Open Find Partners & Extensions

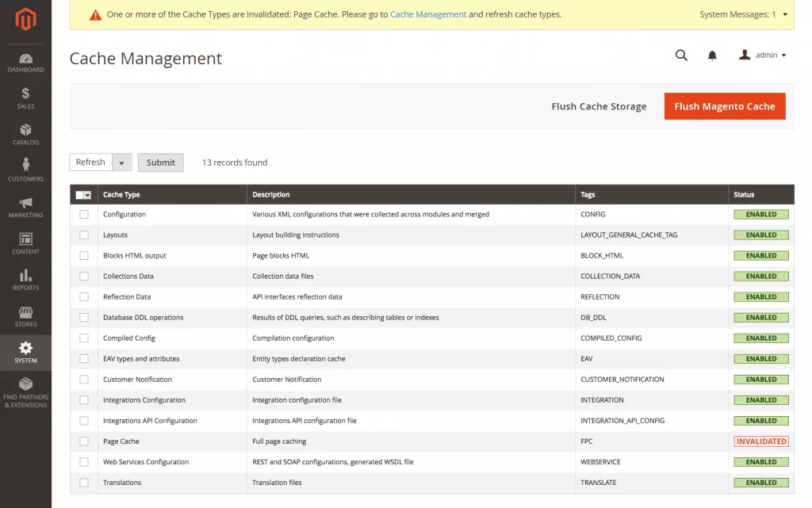(x=25, y=393)
